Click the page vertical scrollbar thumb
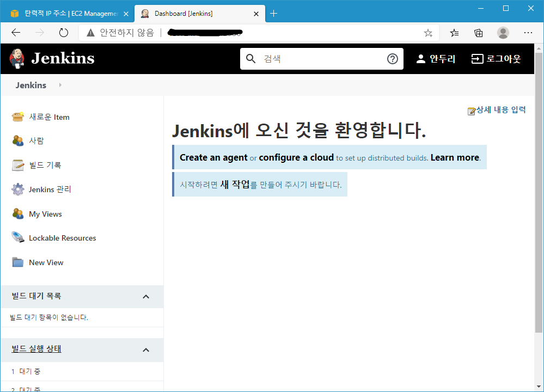544x392 pixels. pyautogui.click(x=539, y=193)
